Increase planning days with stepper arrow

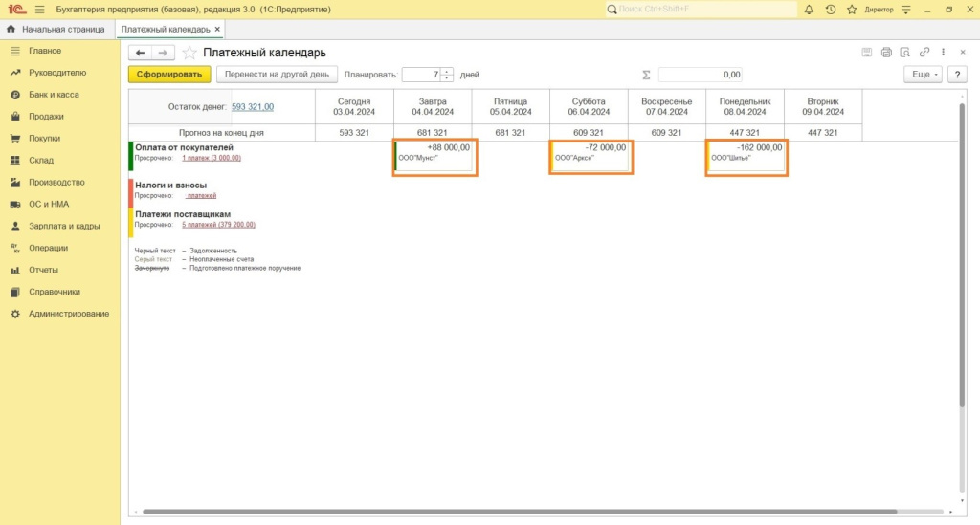[447, 71]
